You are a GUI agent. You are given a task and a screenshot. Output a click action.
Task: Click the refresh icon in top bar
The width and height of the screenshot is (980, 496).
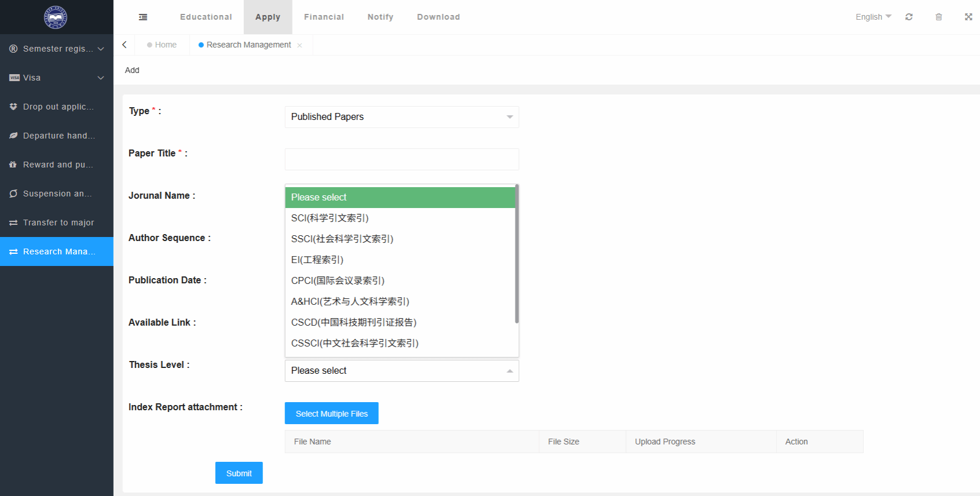[x=909, y=17]
